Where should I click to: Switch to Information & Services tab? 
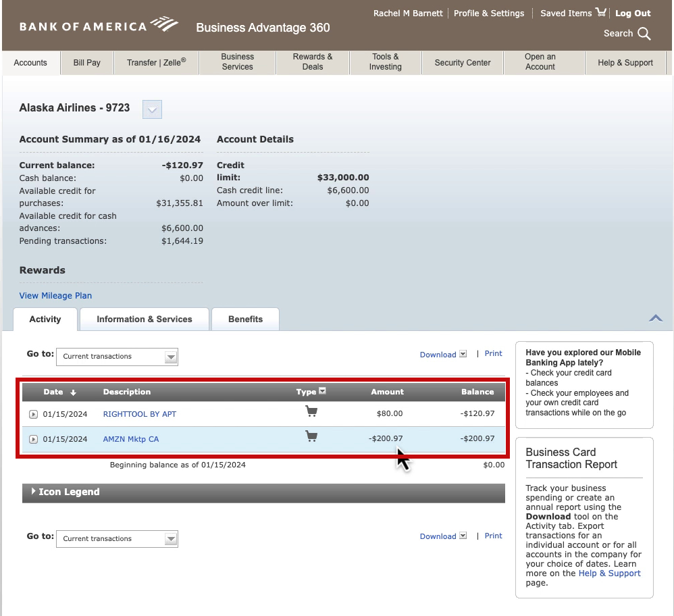coord(145,319)
